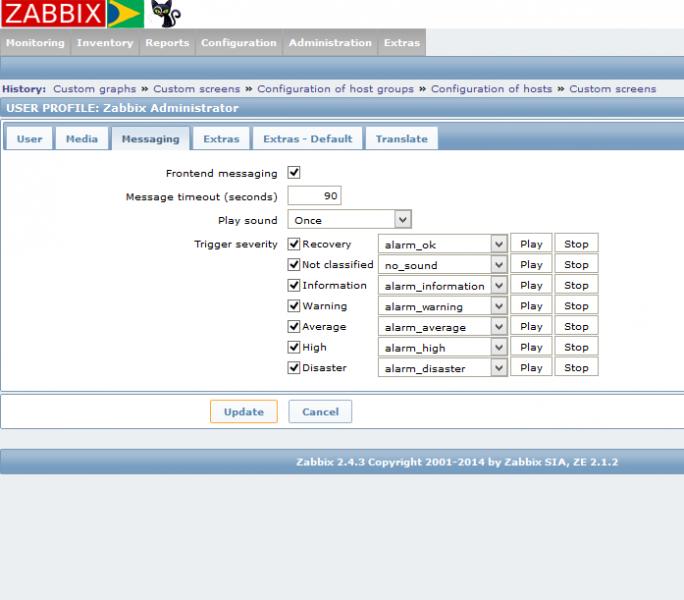This screenshot has height=600, width=684.
Task: Uncheck the Not classified checkbox
Action: tap(294, 264)
